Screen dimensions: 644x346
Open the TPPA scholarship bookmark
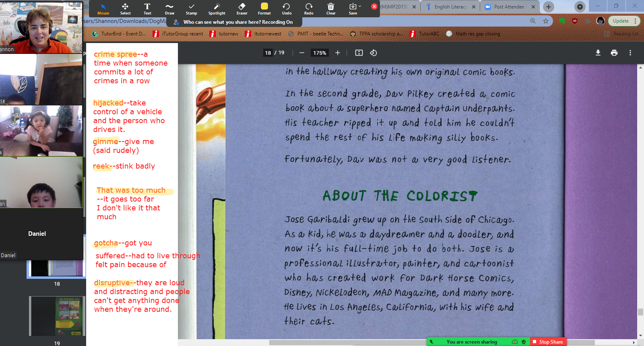pyautogui.click(x=376, y=34)
